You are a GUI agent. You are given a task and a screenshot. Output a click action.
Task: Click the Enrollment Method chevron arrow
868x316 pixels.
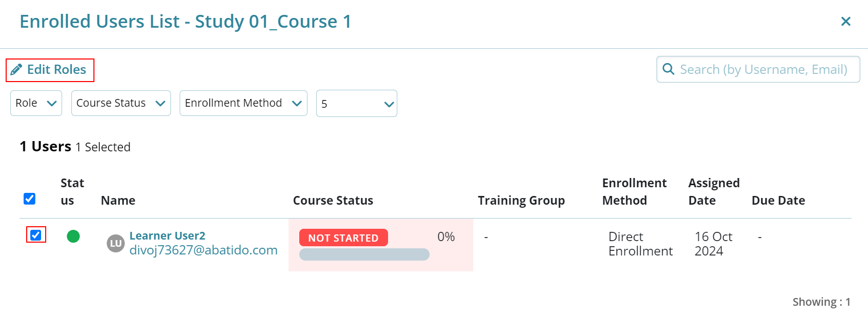pyautogui.click(x=297, y=103)
